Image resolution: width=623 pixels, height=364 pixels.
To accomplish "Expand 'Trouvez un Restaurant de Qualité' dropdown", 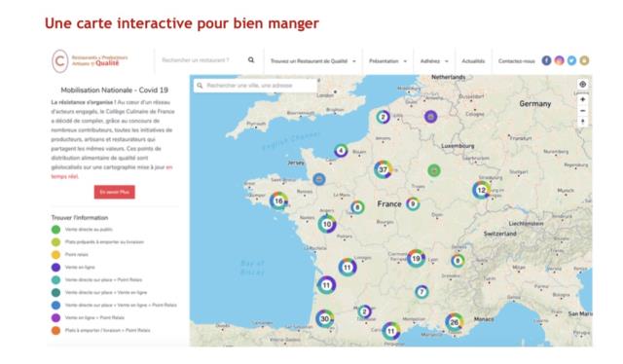I will pyautogui.click(x=313, y=61).
